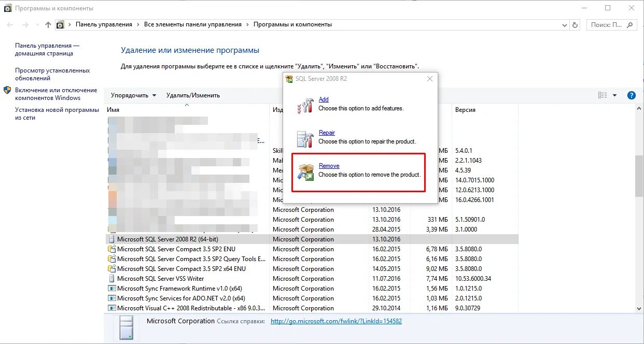The image size is (644, 344).
Task: Click the Add option icon in SQL Server dialog
Action: click(305, 105)
